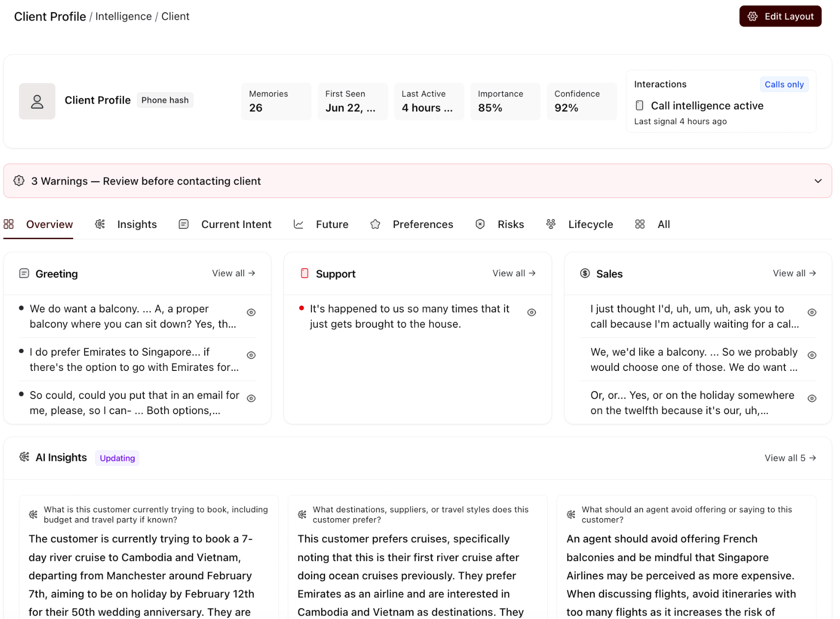Screen dimensions: 840x619
Task: Select the Calls only badge
Action: pos(784,84)
